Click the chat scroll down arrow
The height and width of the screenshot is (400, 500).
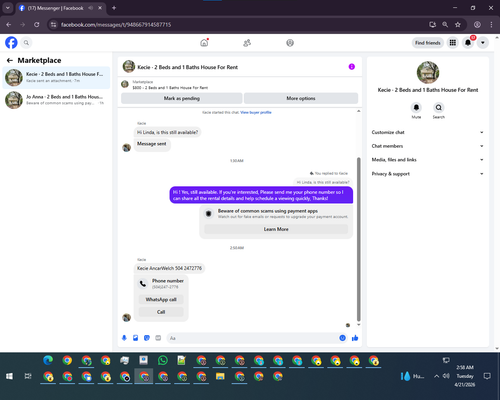[x=359, y=324]
